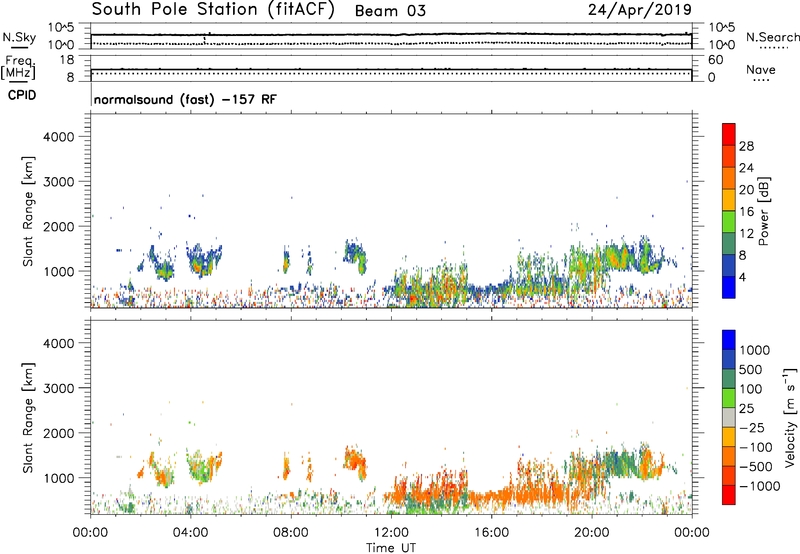Click the 'Nave' legend label
This screenshot has width=800, height=554.
click(x=761, y=70)
